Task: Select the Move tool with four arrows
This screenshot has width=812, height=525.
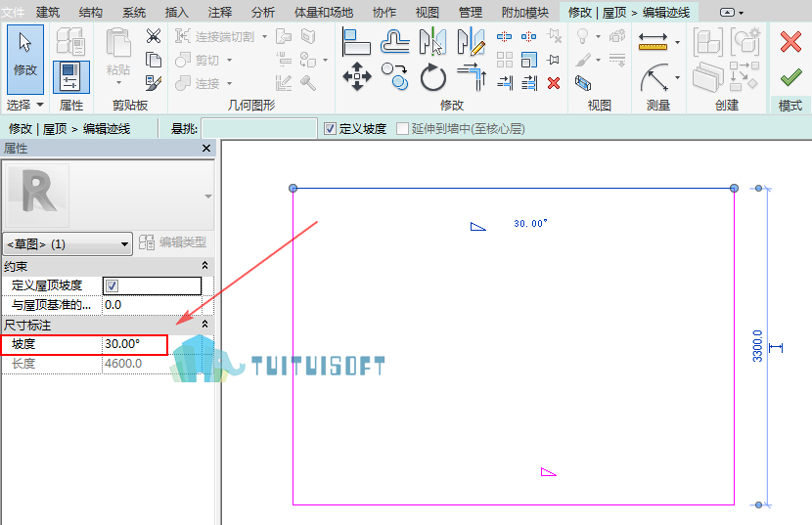Action: 357,76
